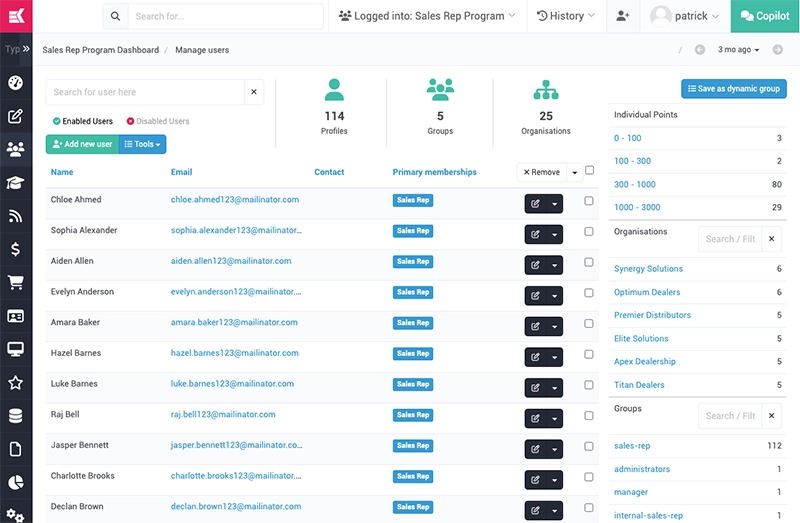
Task: Select the Disabled Users filter
Action: (157, 122)
